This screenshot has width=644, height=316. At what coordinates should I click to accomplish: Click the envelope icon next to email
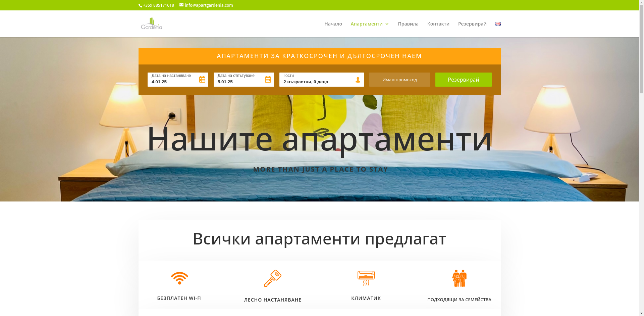coord(181,5)
